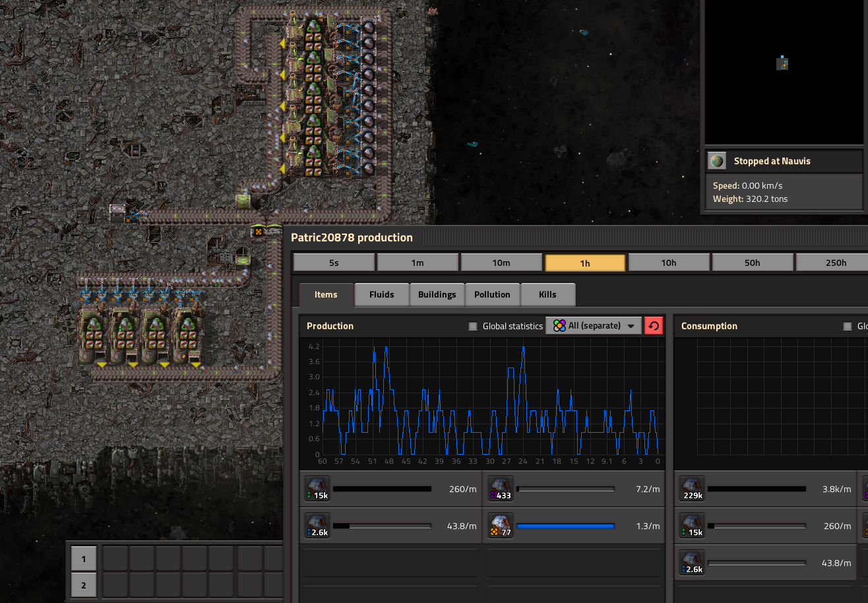Click the black bar of the 260/m Production row

[382, 489]
